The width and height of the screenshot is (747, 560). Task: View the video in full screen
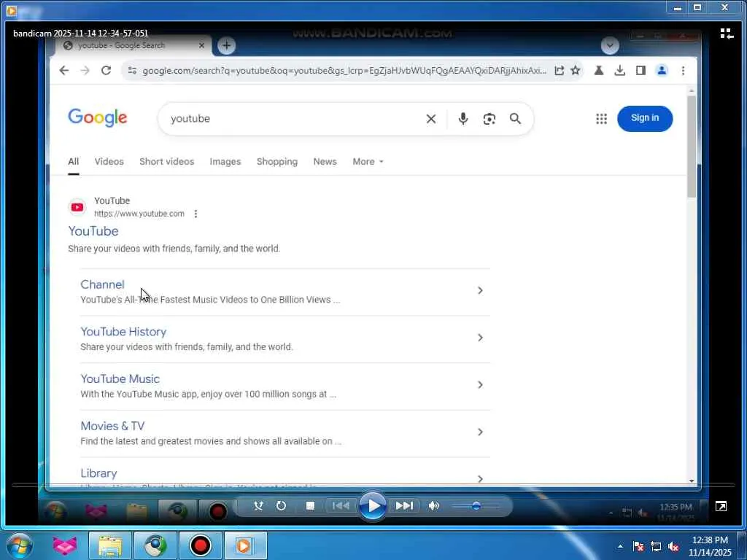coord(721,506)
